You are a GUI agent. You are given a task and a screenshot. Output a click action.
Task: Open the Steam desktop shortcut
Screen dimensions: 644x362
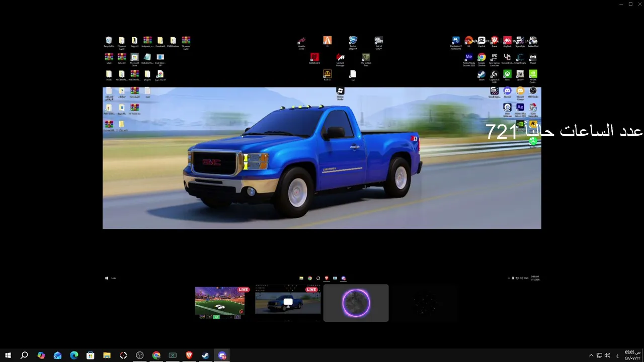(x=481, y=76)
